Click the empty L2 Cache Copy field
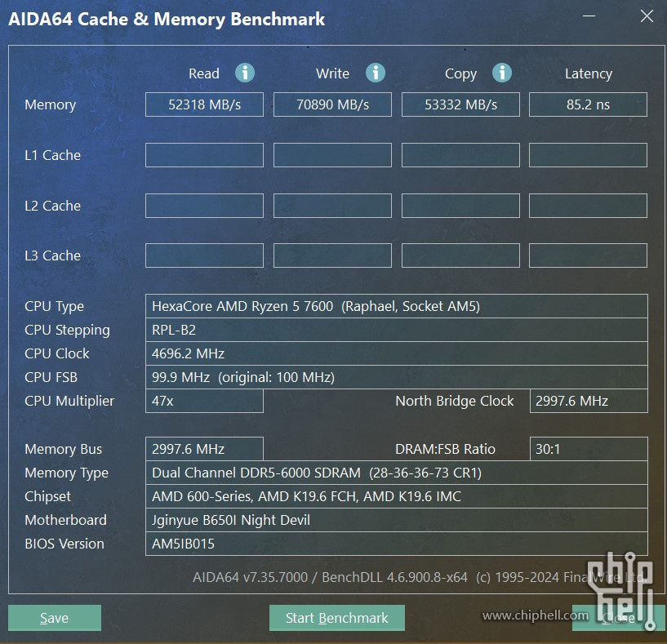 click(x=460, y=206)
